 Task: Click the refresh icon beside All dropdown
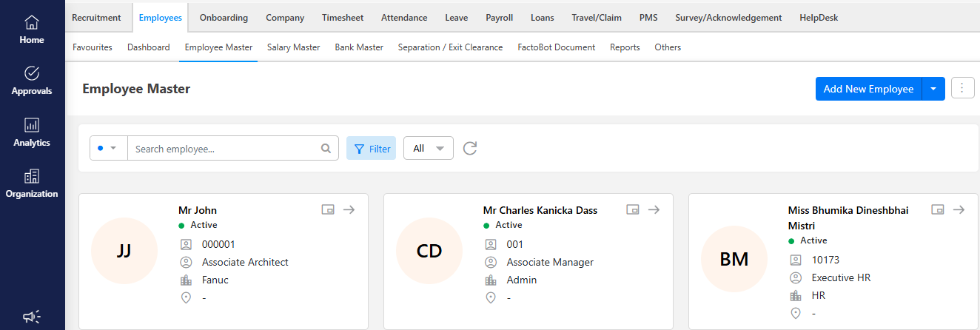pyautogui.click(x=470, y=149)
